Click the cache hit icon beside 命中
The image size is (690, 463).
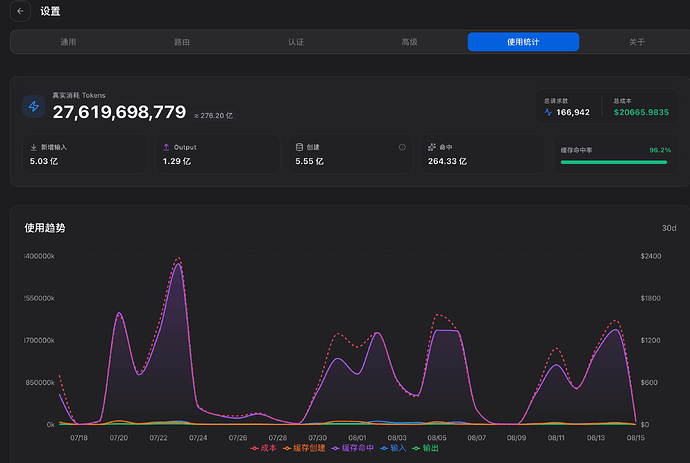tap(432, 147)
